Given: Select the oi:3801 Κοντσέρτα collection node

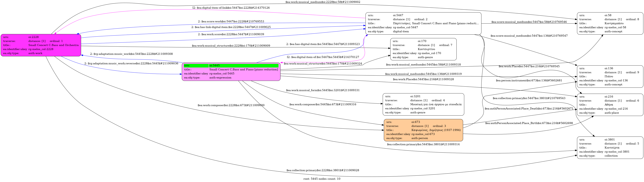Looking at the screenshot, I should (x=610, y=148).
